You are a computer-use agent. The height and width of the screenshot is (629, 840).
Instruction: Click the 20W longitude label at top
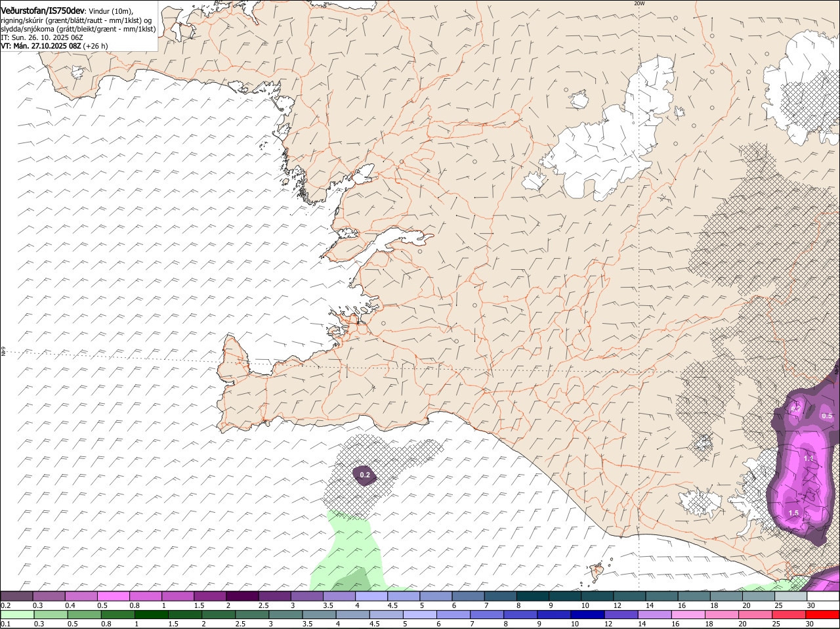(x=639, y=3)
